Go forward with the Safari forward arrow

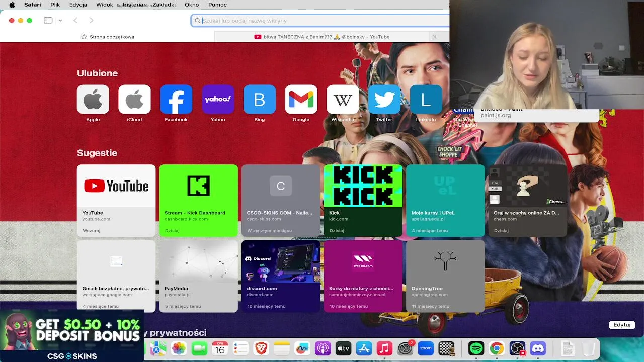click(91, 21)
